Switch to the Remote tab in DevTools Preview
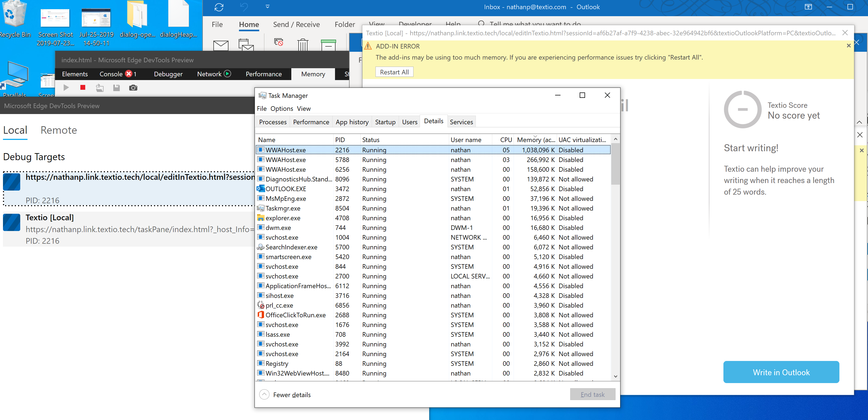 click(59, 130)
